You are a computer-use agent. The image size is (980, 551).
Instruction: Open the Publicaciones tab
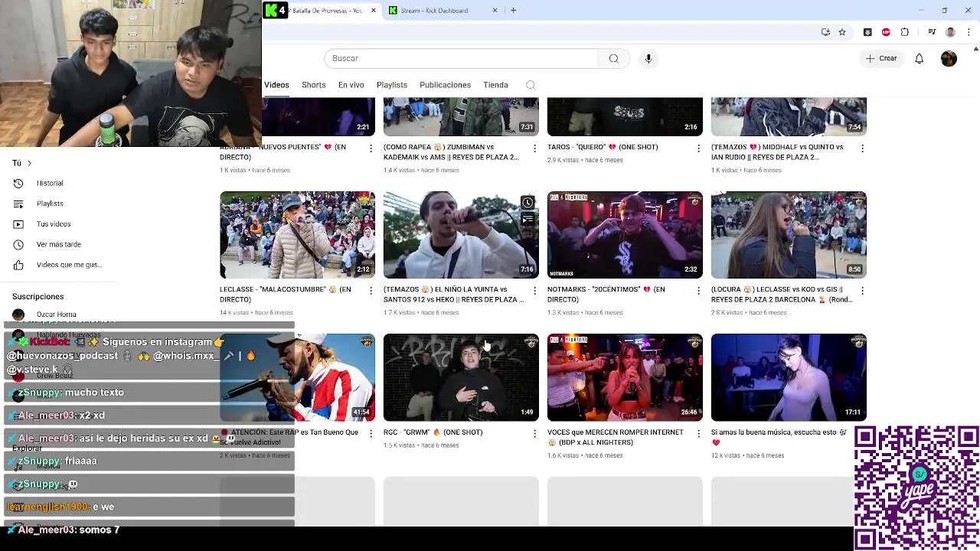445,85
